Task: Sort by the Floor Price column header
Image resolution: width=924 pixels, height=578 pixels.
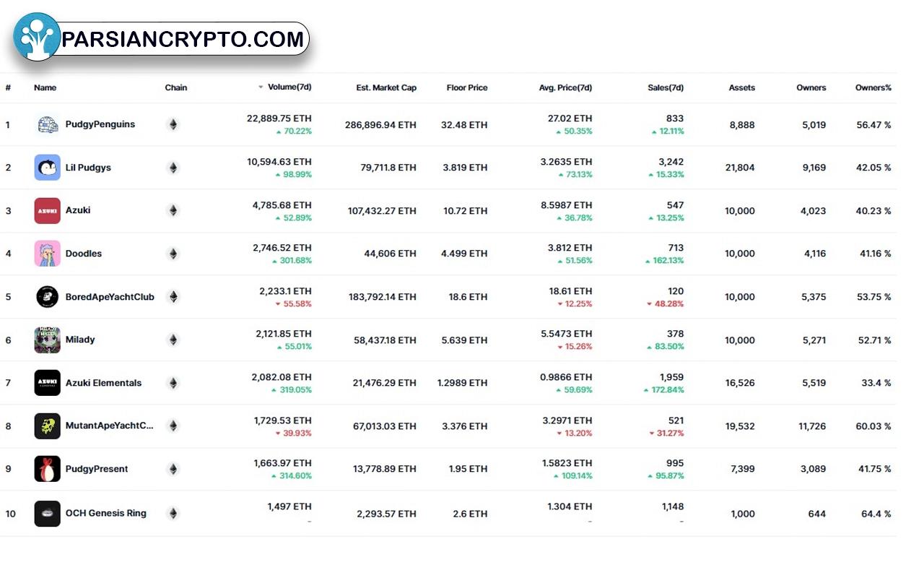Action: point(467,87)
